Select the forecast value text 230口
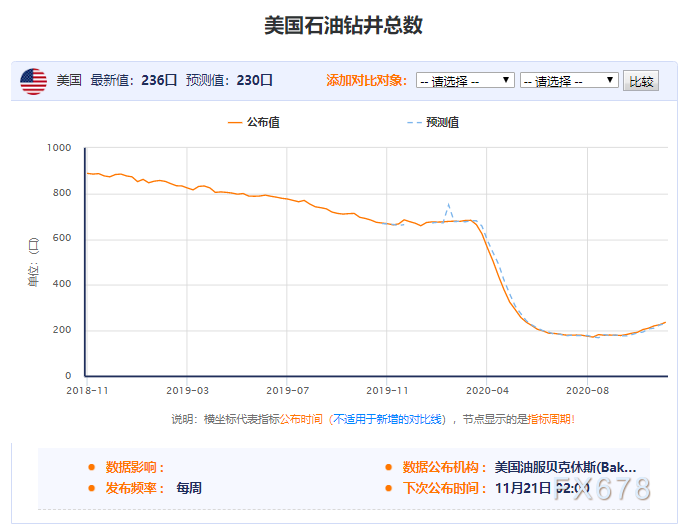681x524 pixels. 255,80
